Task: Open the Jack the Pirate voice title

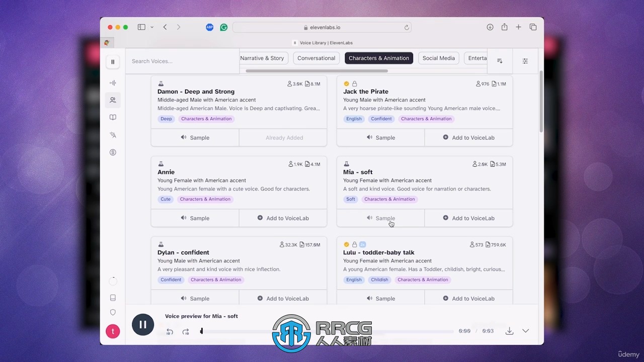Action: point(366,92)
